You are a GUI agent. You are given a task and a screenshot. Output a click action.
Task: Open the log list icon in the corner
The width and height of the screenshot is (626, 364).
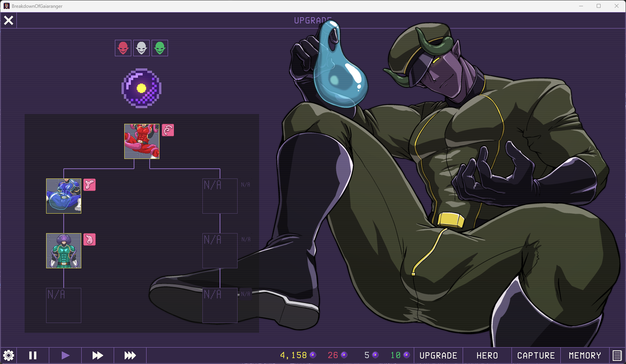[617, 355]
